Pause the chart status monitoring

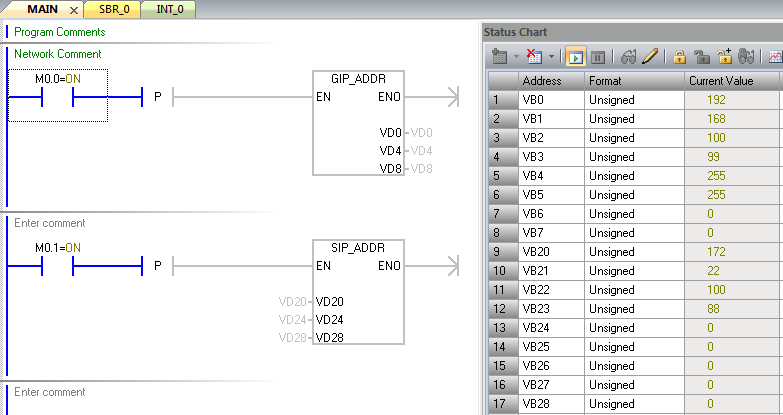[598, 57]
